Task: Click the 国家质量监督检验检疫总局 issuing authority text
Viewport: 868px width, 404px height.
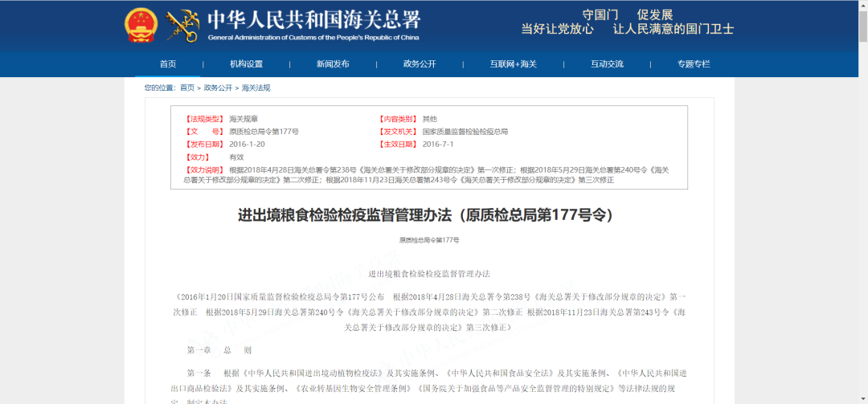Action: click(465, 131)
